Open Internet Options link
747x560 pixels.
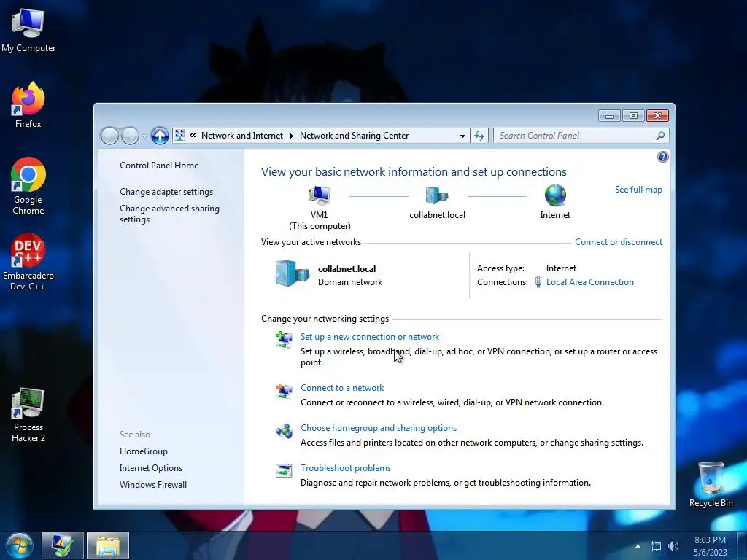coord(150,467)
